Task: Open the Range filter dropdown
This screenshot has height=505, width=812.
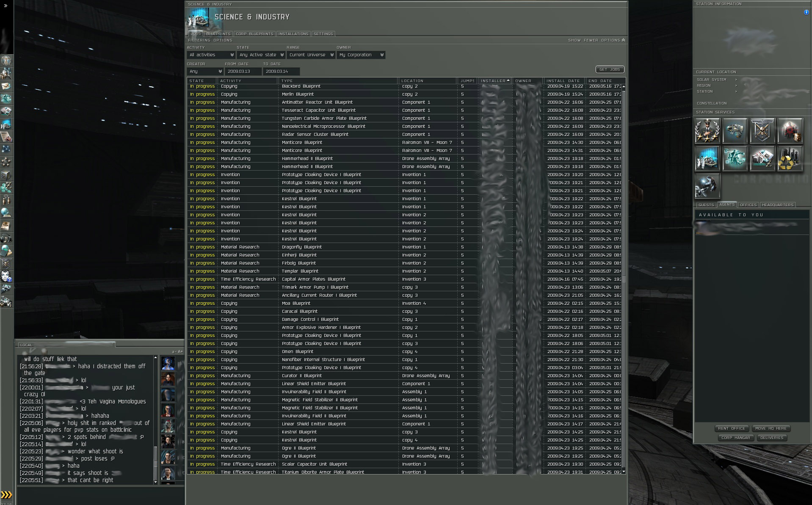Action: pyautogui.click(x=311, y=55)
